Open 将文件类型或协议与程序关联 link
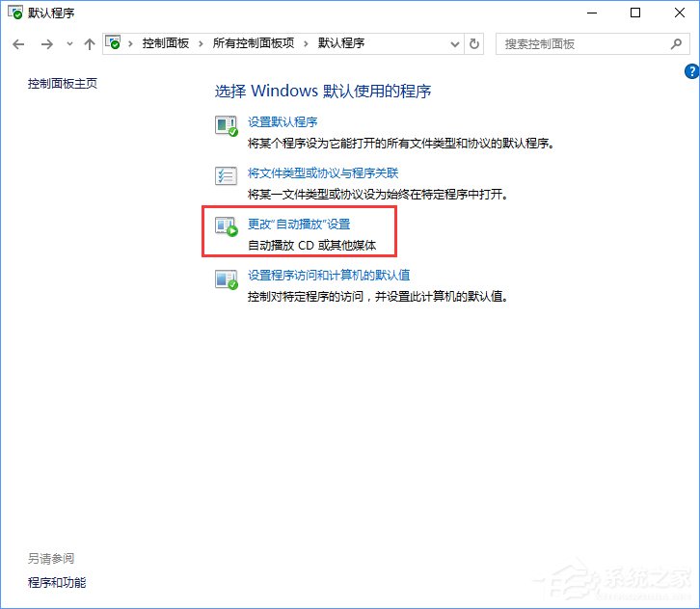700x609 pixels. [x=323, y=173]
